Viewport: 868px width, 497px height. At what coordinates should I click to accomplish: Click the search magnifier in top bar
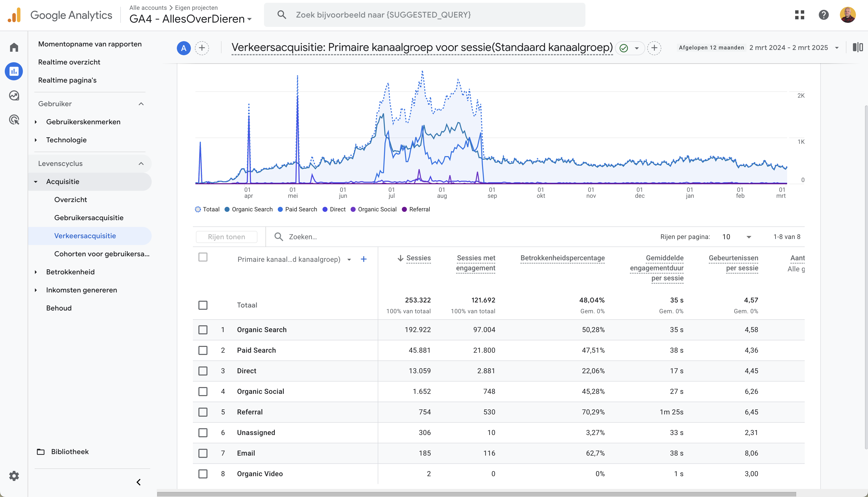click(x=282, y=15)
